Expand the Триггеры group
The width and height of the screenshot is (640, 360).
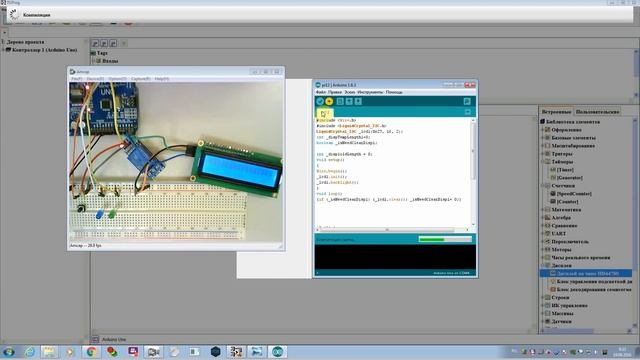[x=543, y=154]
